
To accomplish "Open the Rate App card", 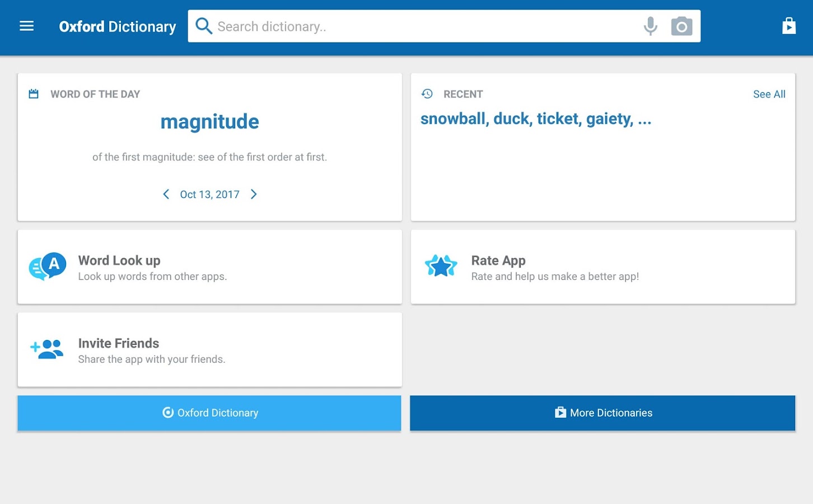I will click(603, 267).
